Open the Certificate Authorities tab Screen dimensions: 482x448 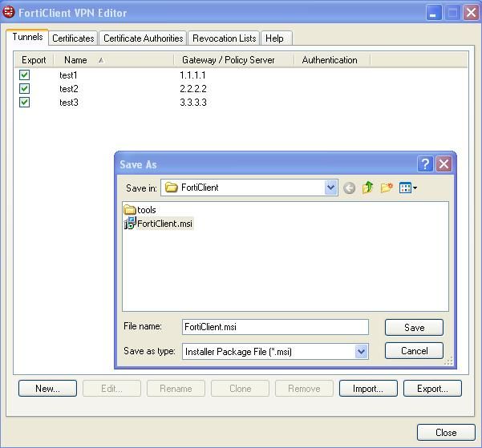coord(143,38)
